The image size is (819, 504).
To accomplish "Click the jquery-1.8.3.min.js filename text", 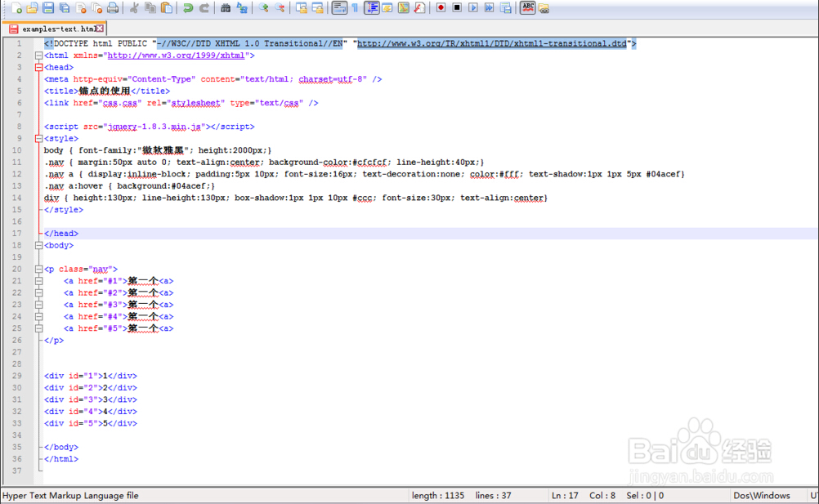I will (154, 127).
